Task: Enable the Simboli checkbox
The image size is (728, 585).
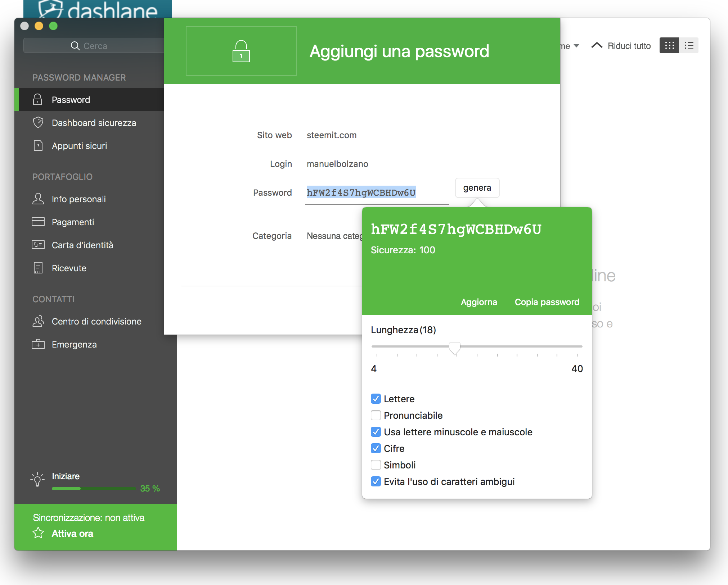Action: (376, 465)
